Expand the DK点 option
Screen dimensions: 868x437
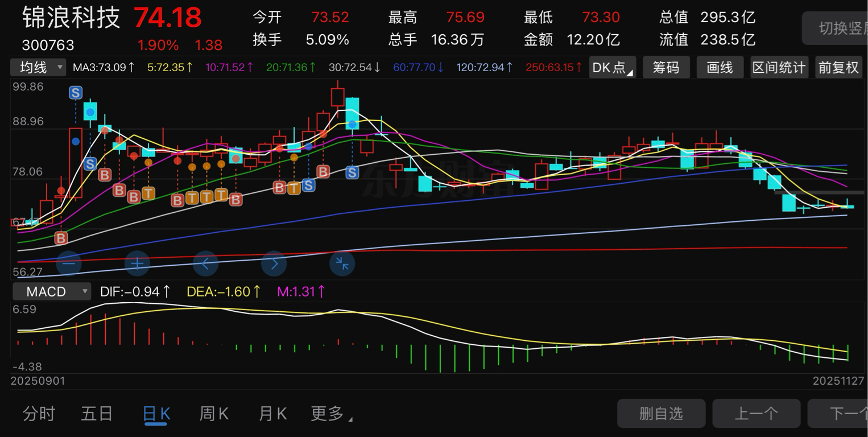613,67
